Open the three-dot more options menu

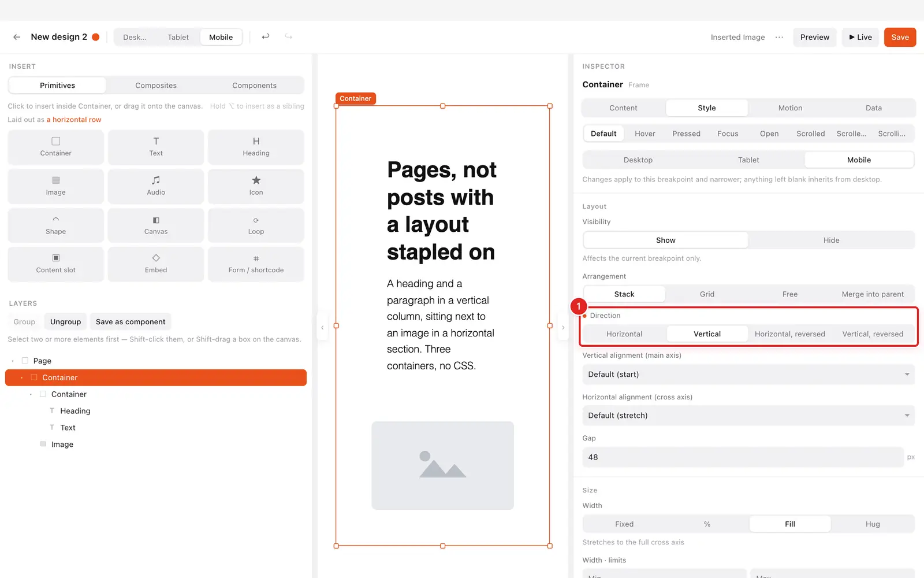pos(779,37)
